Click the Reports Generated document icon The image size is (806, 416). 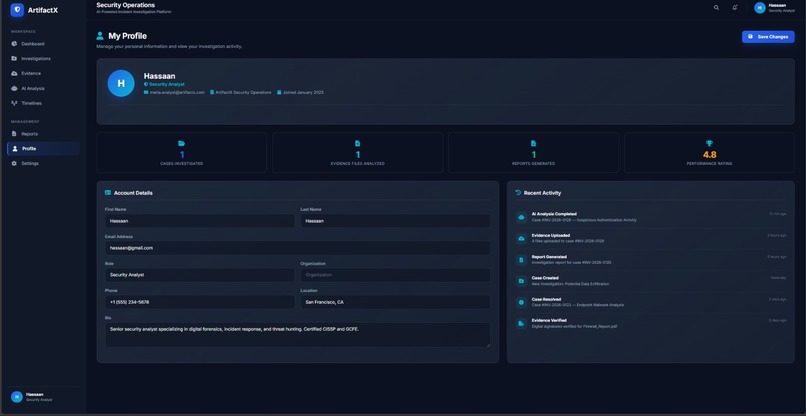point(534,143)
